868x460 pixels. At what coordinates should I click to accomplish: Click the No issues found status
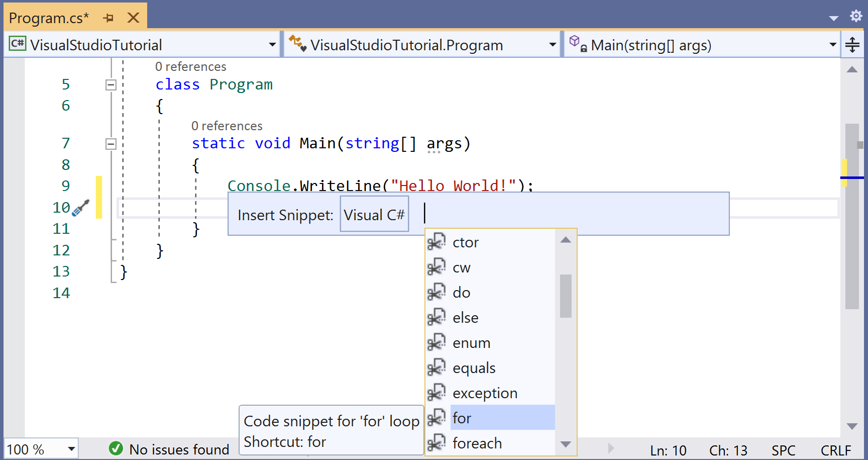179,449
